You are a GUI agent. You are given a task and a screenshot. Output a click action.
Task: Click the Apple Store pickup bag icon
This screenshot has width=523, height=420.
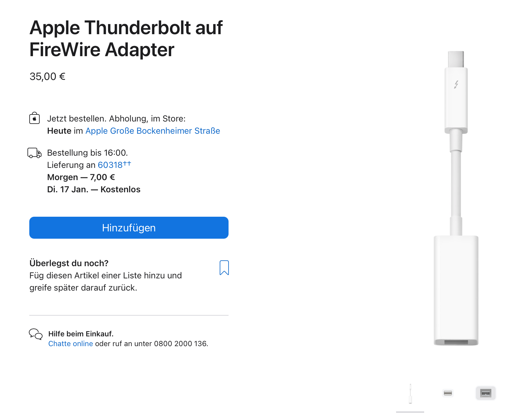point(34,118)
